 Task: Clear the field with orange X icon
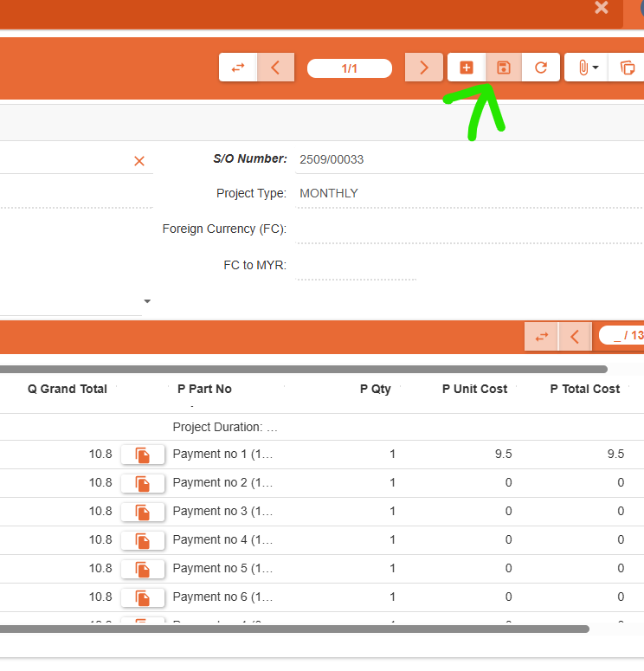[x=139, y=161]
